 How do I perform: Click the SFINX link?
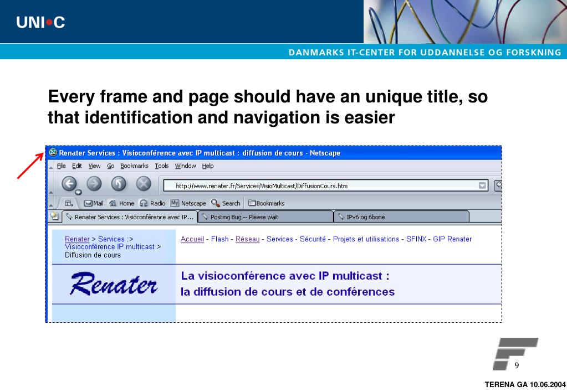point(416,239)
